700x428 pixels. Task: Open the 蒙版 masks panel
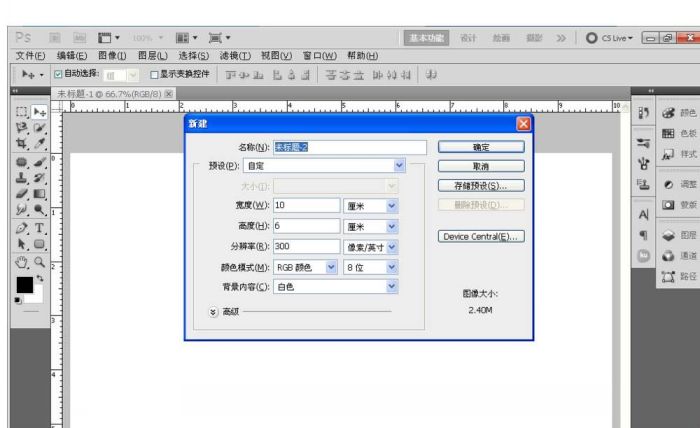(x=679, y=205)
